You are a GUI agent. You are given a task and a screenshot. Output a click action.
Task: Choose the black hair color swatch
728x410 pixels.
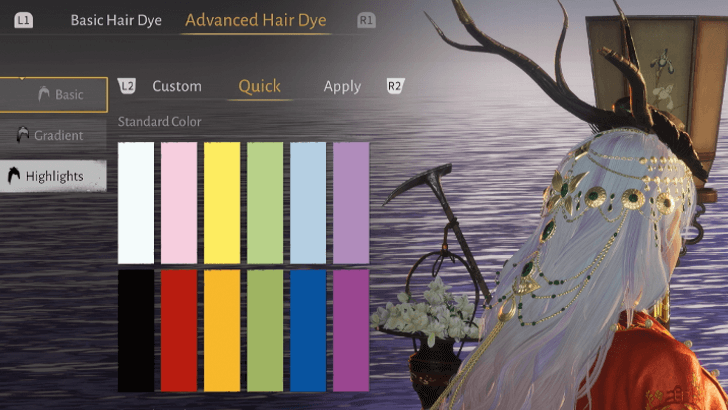point(136,330)
